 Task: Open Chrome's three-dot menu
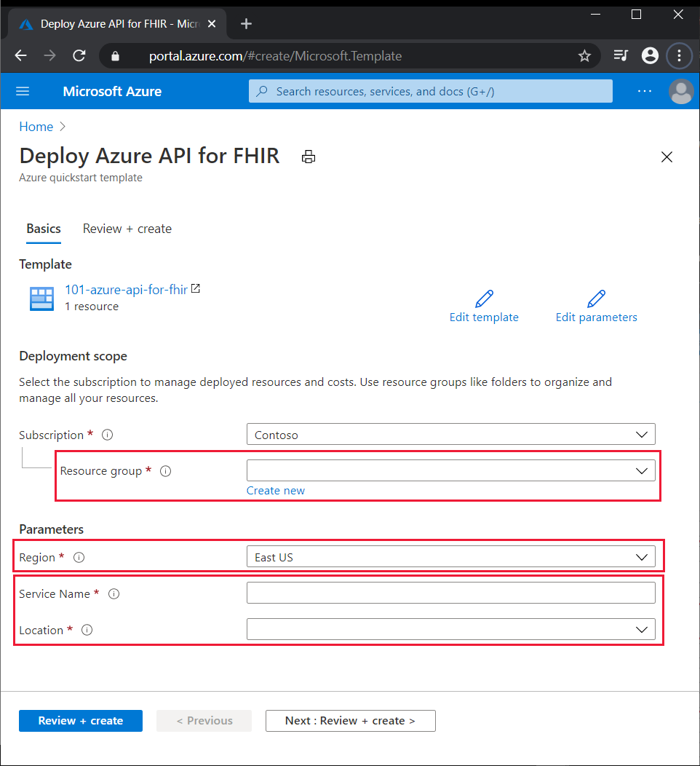click(x=679, y=55)
